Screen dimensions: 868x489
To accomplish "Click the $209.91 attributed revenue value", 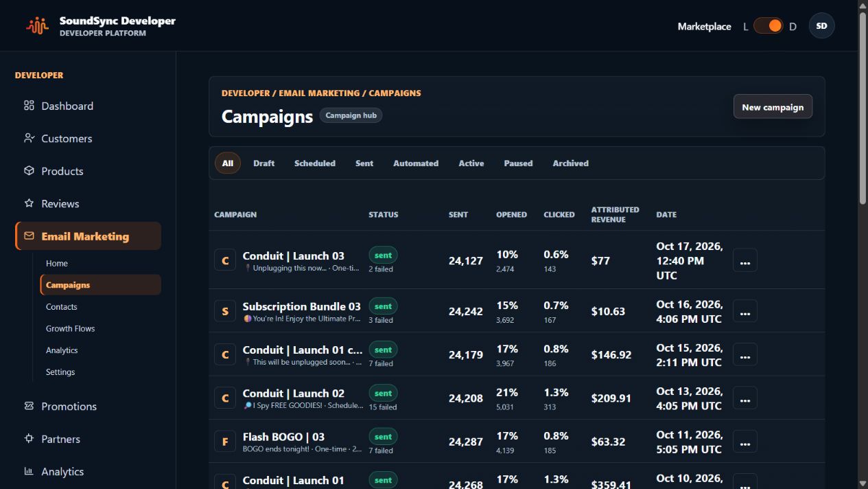I will click(611, 398).
